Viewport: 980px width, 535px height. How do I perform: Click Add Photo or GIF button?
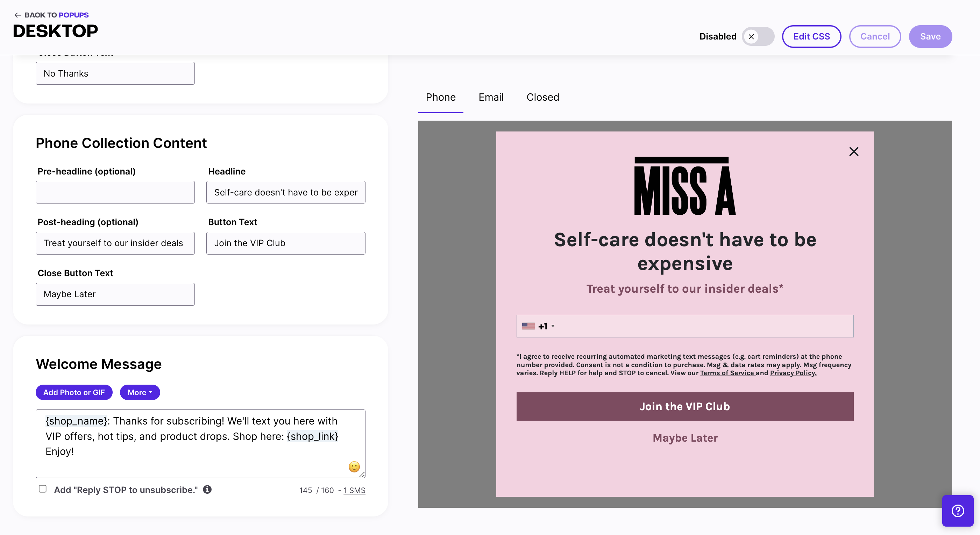pos(74,392)
